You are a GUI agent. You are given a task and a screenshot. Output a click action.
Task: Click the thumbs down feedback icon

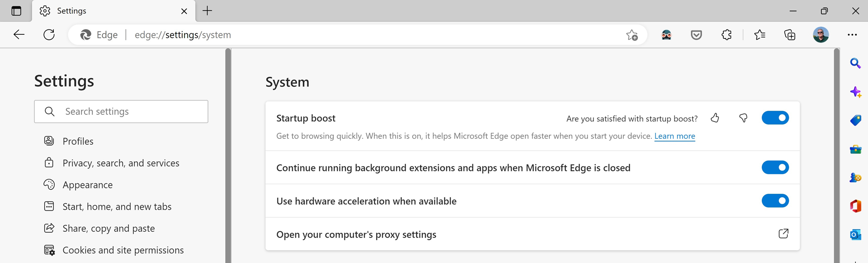(743, 118)
